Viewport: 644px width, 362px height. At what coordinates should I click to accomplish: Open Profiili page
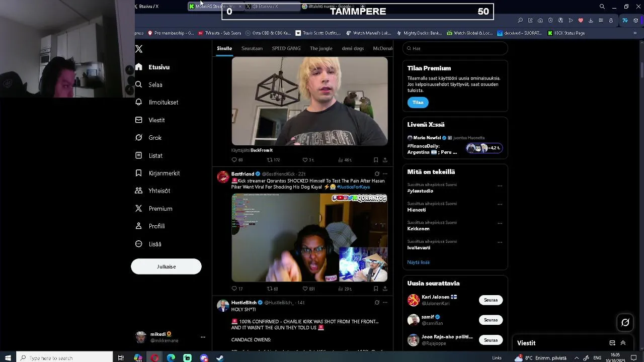click(150, 226)
